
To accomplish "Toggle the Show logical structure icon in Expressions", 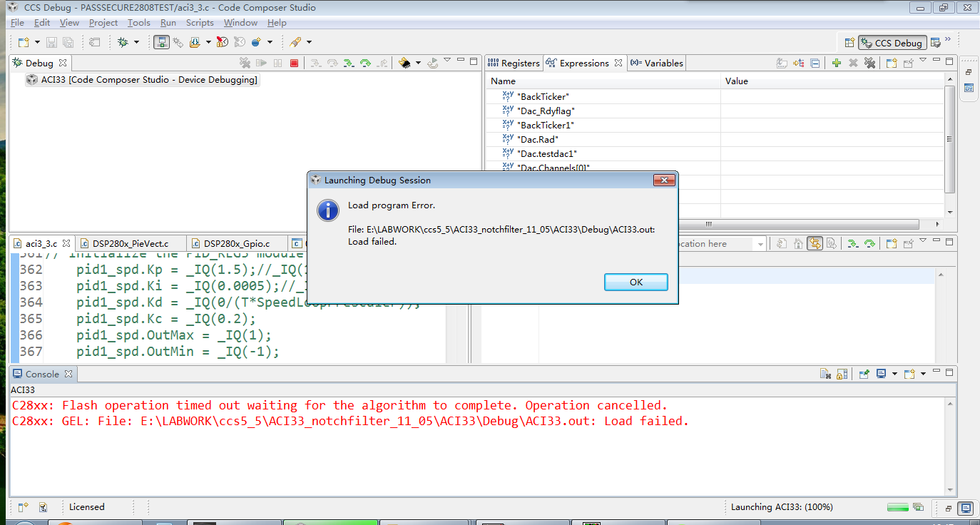I will (799, 63).
